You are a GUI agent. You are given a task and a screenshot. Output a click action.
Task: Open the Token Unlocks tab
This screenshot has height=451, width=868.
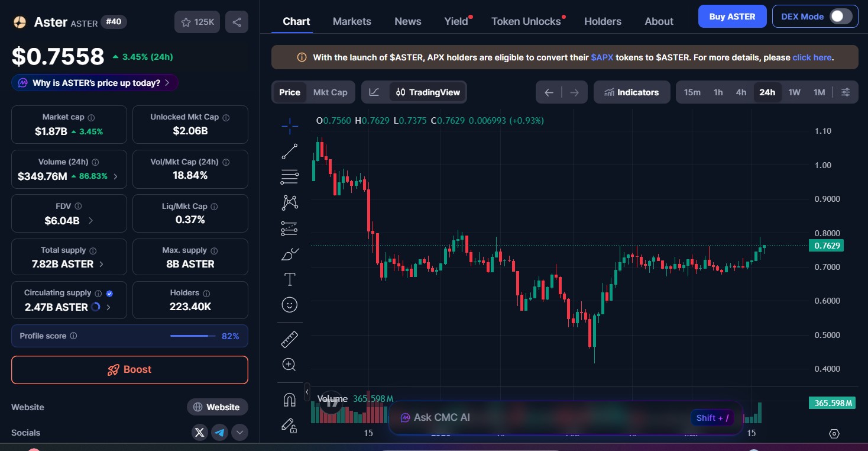[x=525, y=21]
